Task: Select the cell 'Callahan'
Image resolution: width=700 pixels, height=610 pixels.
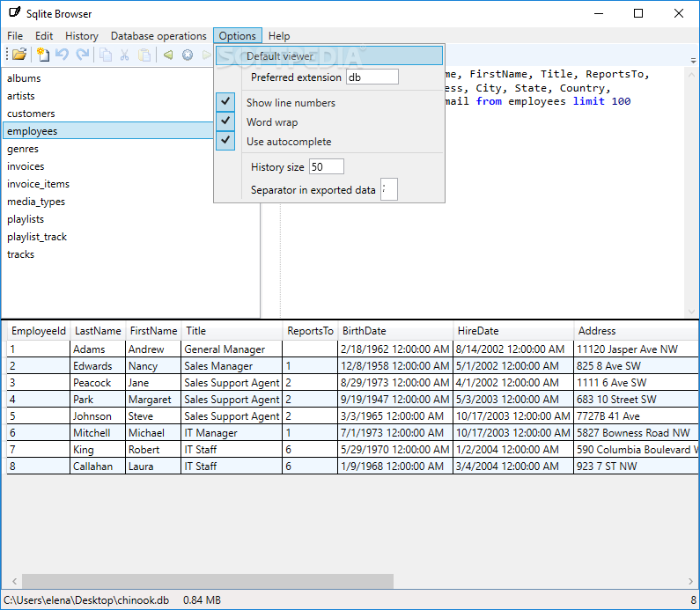Action: (98, 467)
